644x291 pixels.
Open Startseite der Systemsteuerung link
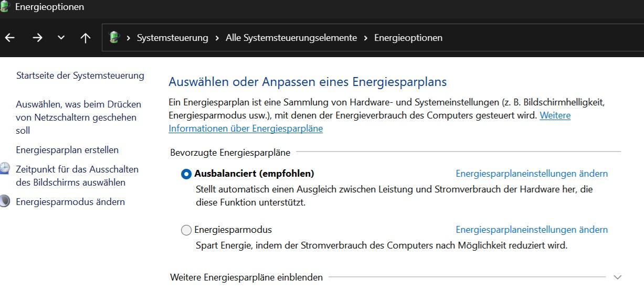coord(80,76)
